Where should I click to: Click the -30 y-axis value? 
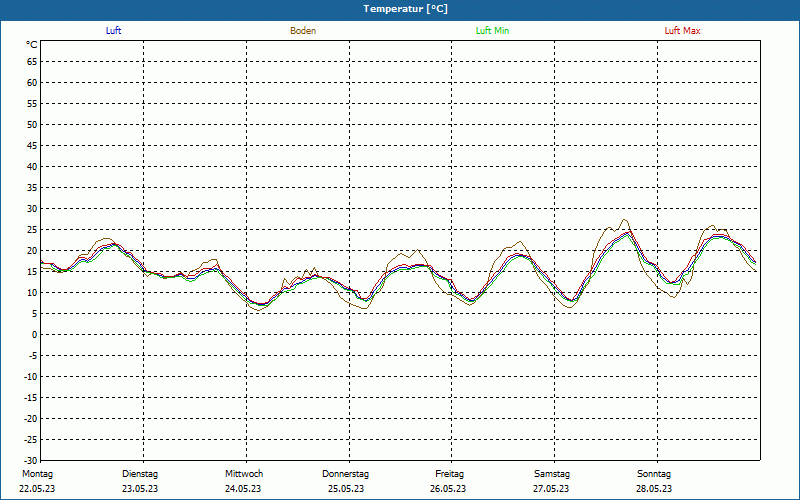(31, 460)
